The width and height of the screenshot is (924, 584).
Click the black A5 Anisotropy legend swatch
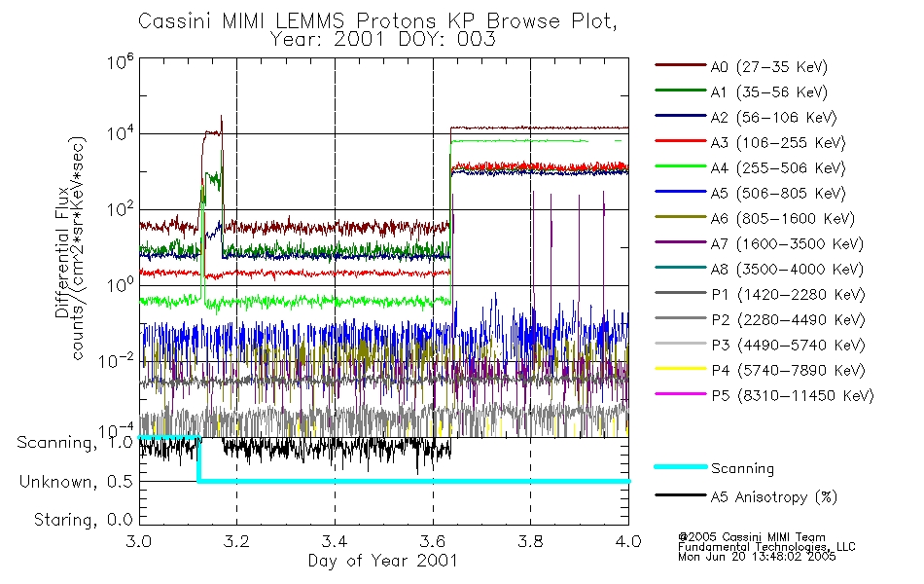pyautogui.click(x=680, y=494)
